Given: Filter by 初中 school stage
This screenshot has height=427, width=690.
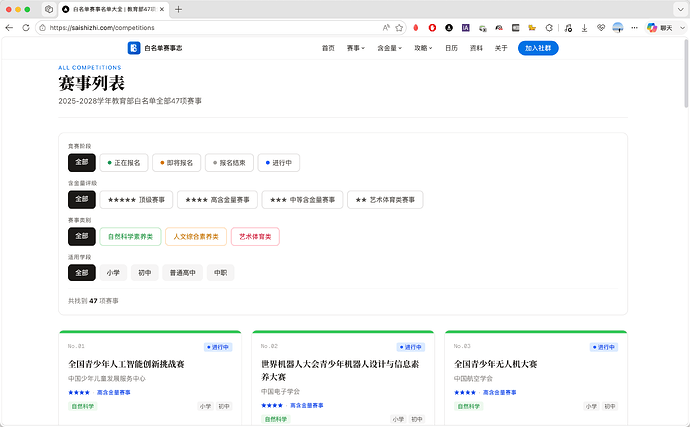Looking at the screenshot, I should tap(145, 272).
